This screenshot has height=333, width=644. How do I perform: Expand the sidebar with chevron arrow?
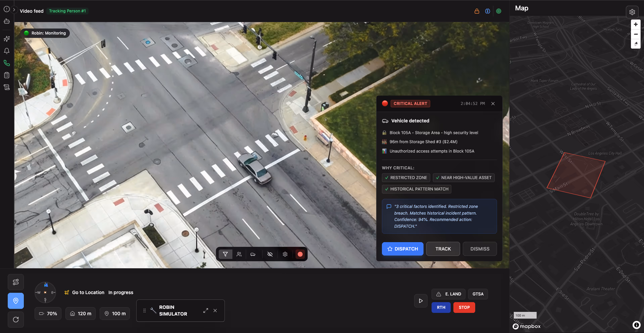[14, 10]
